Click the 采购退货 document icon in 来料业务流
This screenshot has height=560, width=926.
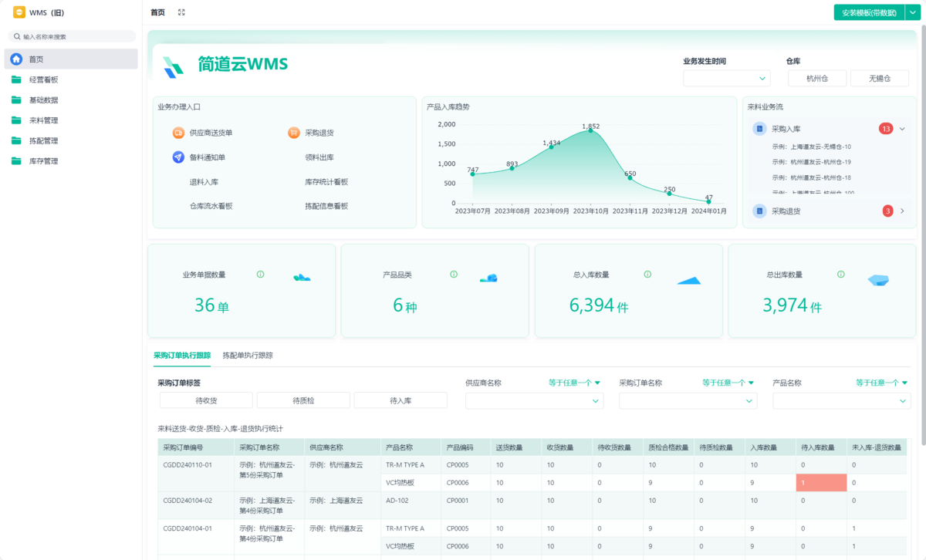coord(759,211)
